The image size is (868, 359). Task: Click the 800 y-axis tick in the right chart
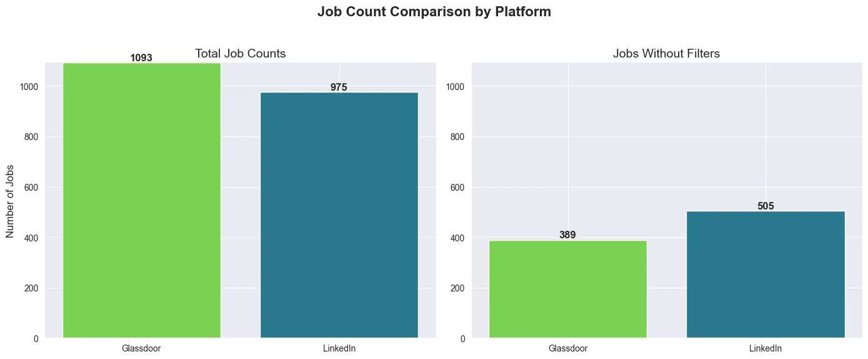[459, 137]
